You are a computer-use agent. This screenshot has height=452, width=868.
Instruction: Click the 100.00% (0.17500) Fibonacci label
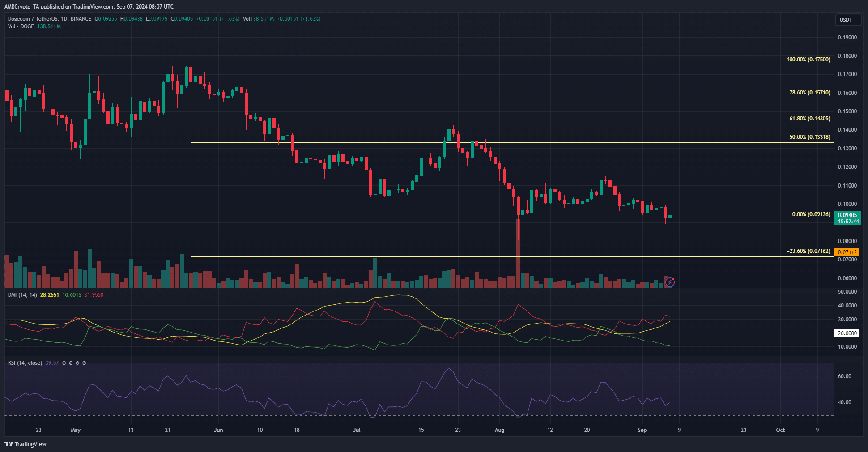[808, 60]
